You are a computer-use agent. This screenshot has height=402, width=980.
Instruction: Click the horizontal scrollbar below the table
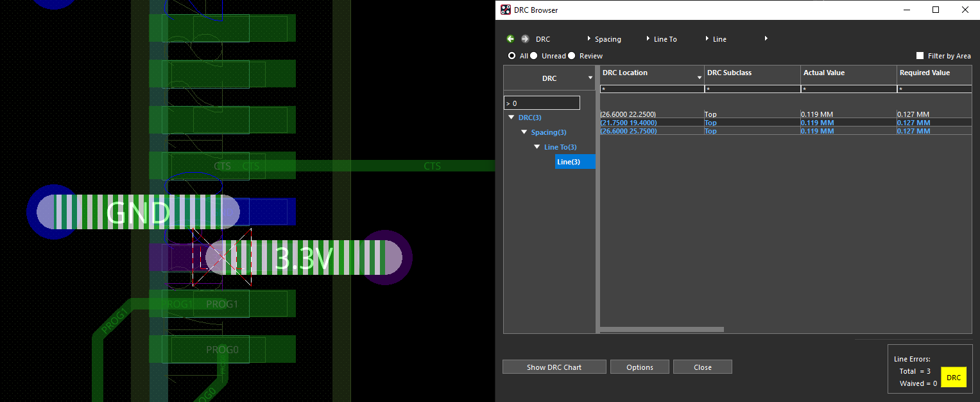[660, 329]
